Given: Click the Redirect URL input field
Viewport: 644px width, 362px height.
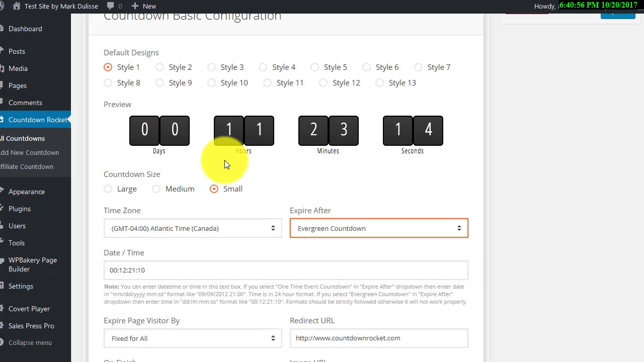Looking at the screenshot, I should pyautogui.click(x=379, y=338).
